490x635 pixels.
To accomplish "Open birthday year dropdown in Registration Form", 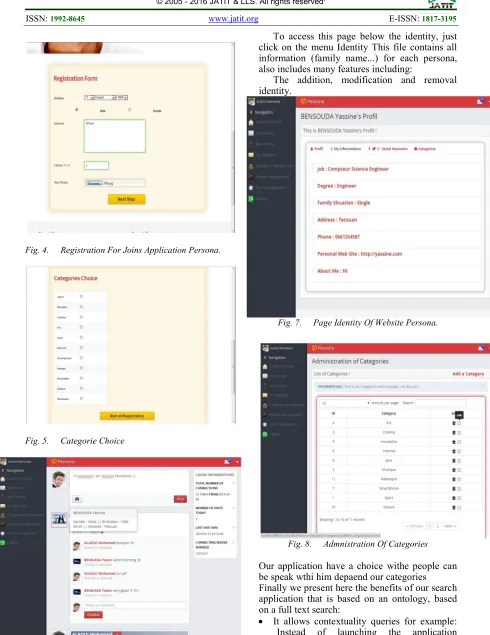I will coord(122,98).
